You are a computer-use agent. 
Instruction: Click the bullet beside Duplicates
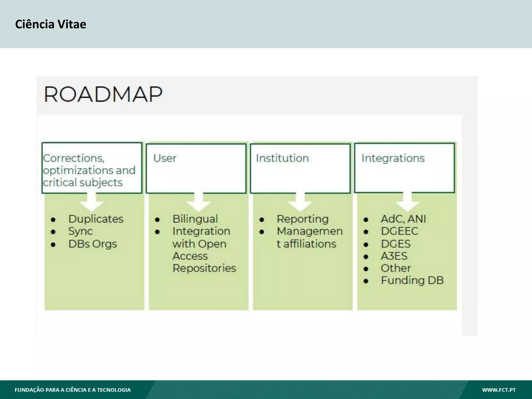[x=53, y=220]
